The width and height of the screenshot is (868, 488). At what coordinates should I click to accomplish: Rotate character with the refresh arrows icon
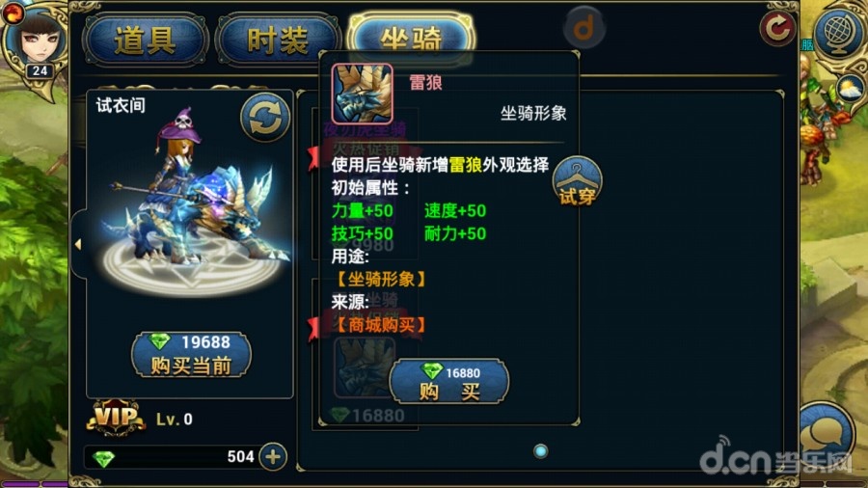264,118
